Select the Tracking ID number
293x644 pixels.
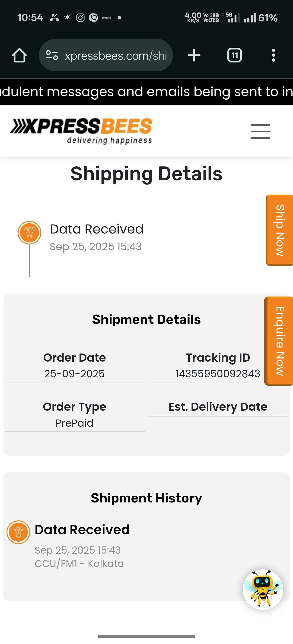tap(218, 374)
